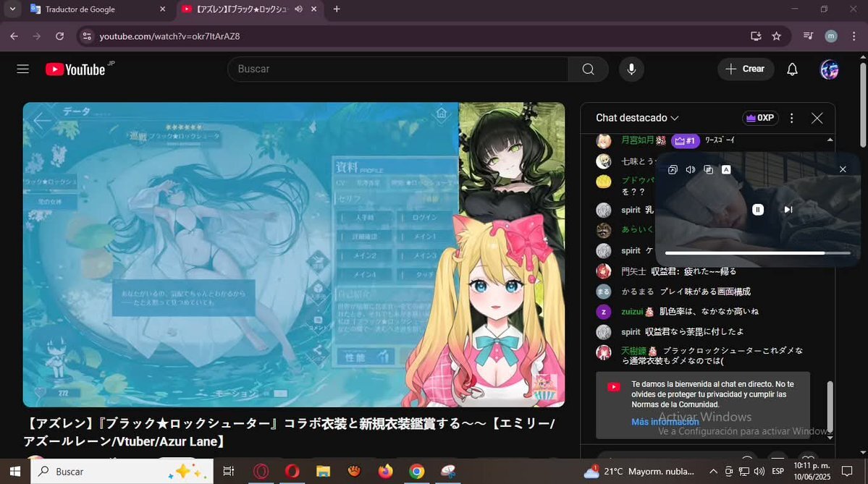Open Windows notification center
Viewport: 868px width, 484px height.
(x=847, y=471)
